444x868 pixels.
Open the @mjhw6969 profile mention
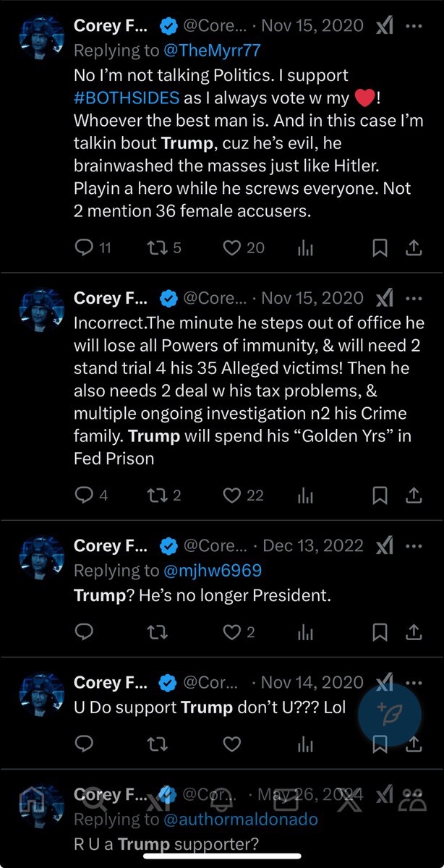[x=215, y=571]
